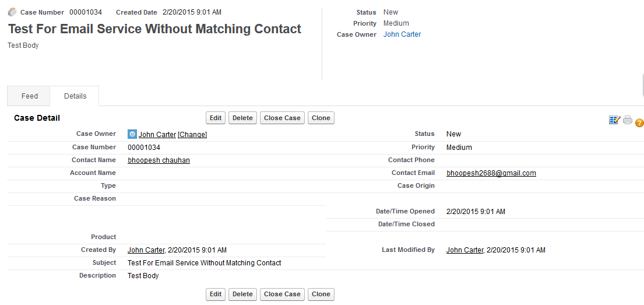
Task: Click the bottom Close Case button
Action: (x=282, y=294)
